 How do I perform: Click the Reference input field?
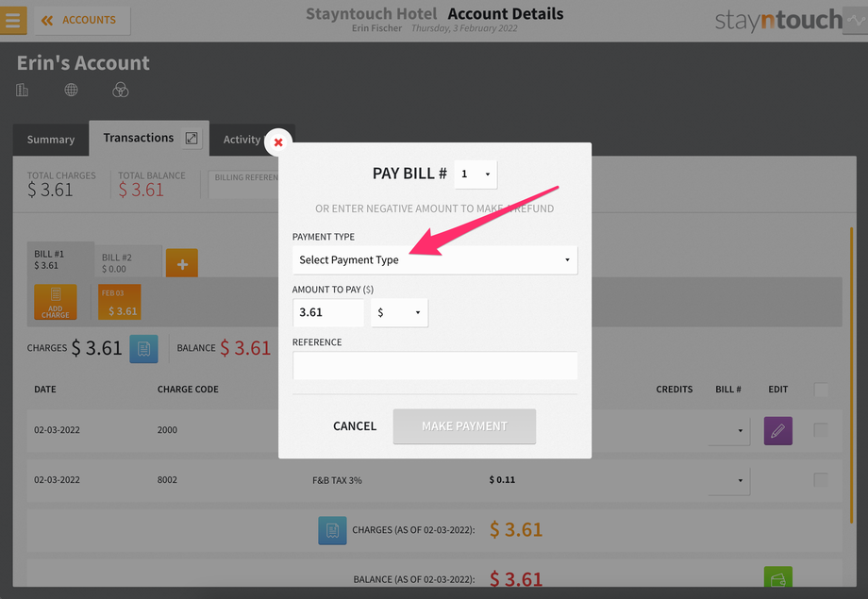pos(435,365)
